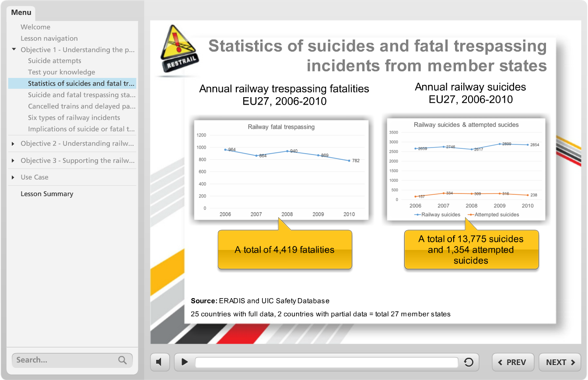Viewport: 588px width, 380px height.
Task: Click the Annual railway suicides heading
Action: 471,93
